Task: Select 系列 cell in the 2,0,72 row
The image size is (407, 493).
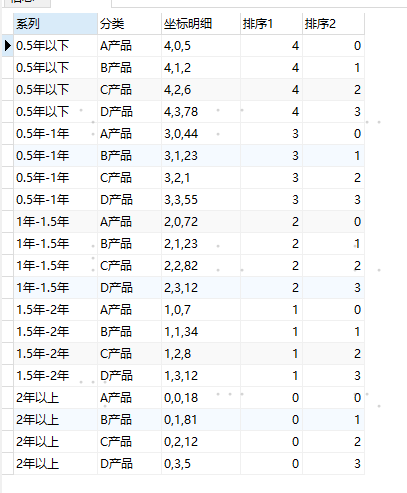Action: (x=55, y=222)
